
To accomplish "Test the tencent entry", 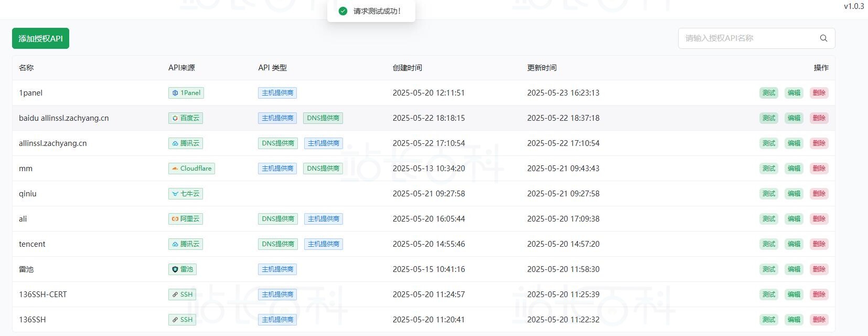I will coord(769,244).
